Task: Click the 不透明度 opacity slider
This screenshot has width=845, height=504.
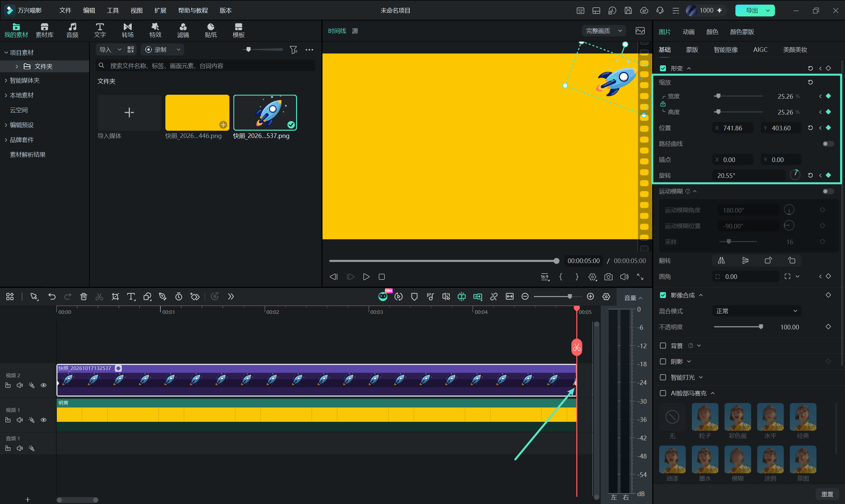Action: coord(738,327)
